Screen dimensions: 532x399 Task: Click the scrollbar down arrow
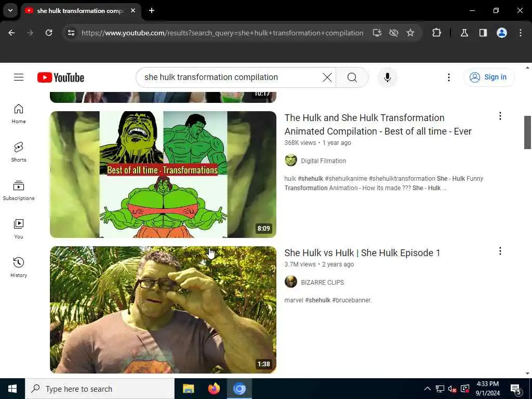527,374
